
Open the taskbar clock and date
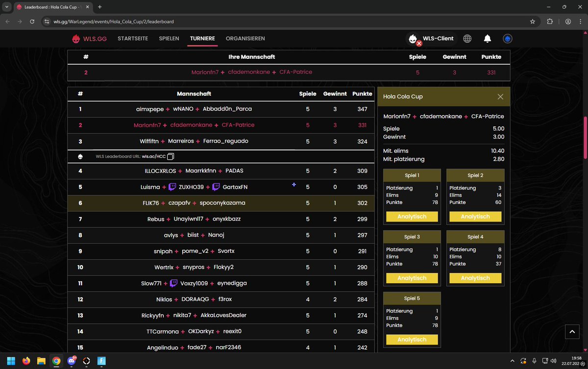[x=571, y=361]
